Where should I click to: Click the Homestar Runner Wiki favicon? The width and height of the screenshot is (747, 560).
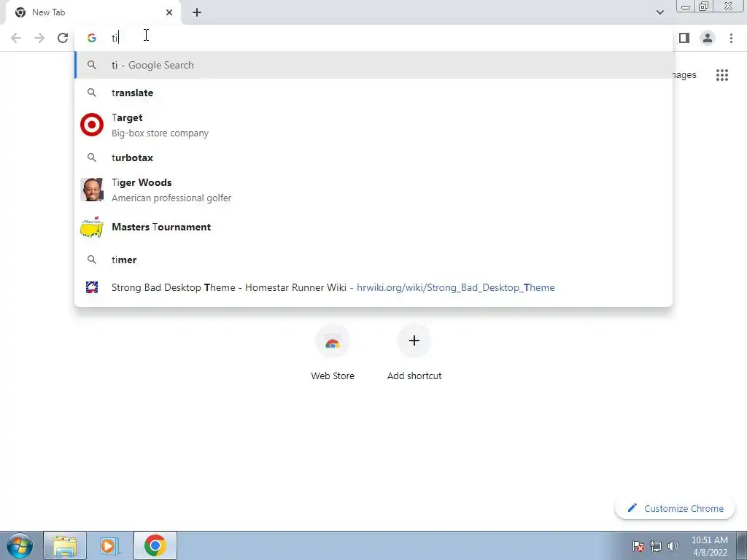click(x=92, y=287)
